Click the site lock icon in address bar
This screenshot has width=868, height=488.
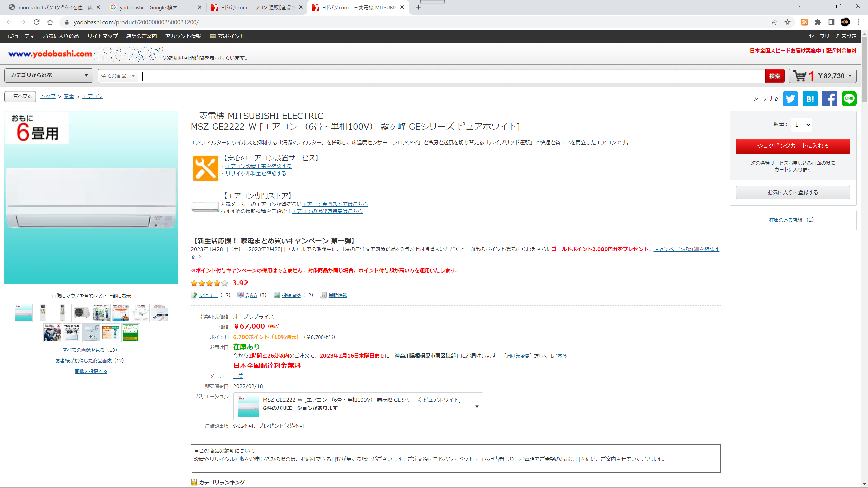(x=67, y=22)
